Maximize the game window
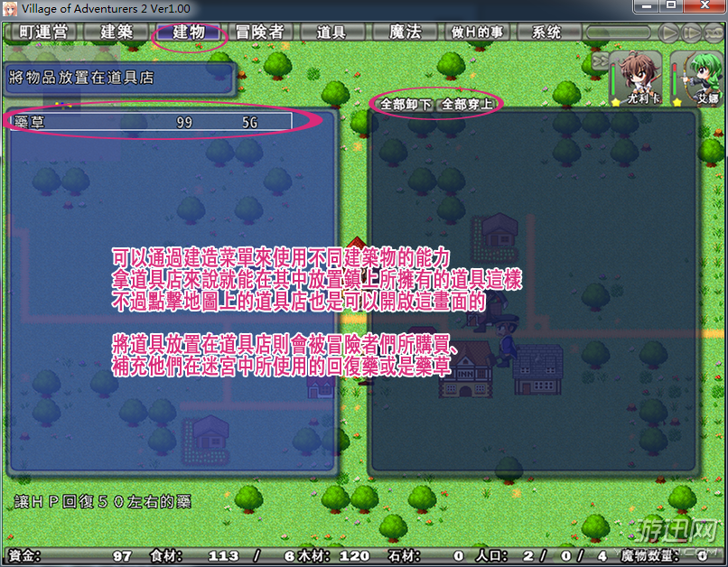Viewport: 728px width, 567px height. point(671,6)
